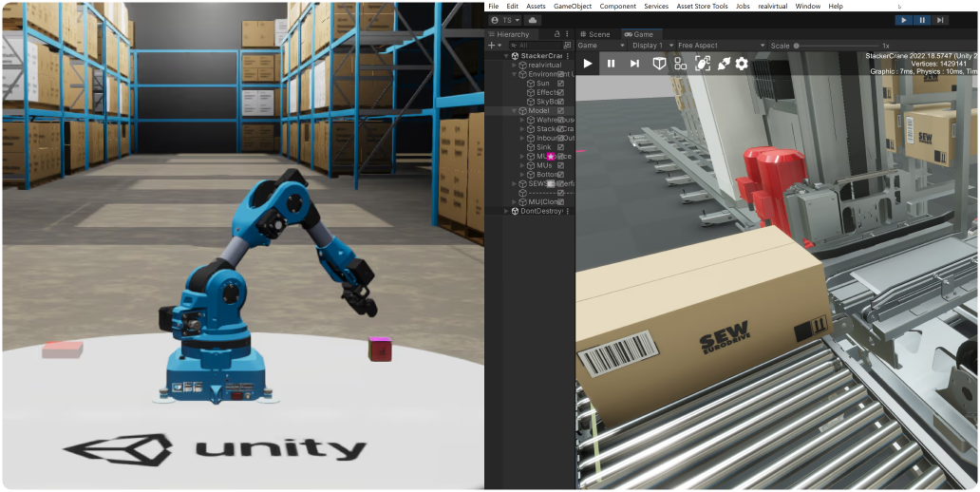This screenshot has height=492, width=980.
Task: Switch to the Scene tab
Action: click(595, 34)
